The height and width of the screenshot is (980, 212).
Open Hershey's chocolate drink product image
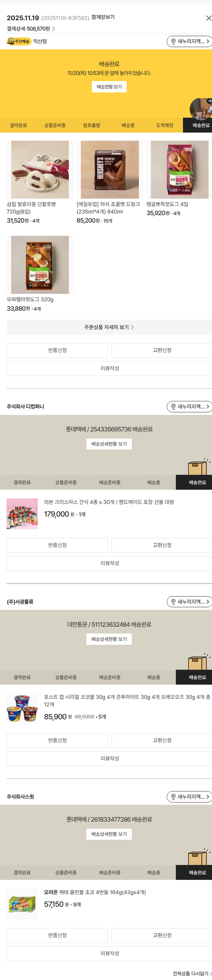click(x=110, y=170)
